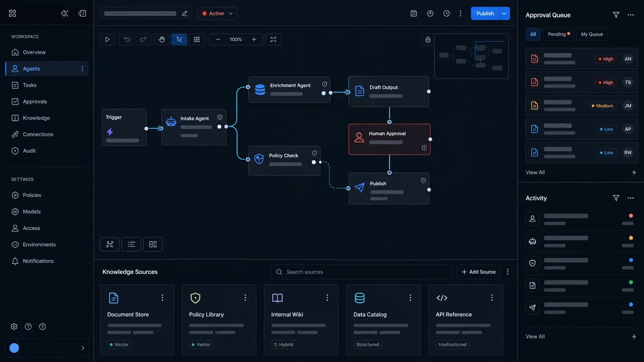Switch to list view icon
The height and width of the screenshot is (362, 644).
[x=131, y=244]
